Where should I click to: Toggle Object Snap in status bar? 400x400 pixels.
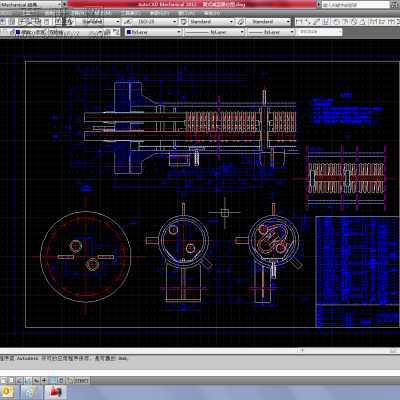[36, 380]
